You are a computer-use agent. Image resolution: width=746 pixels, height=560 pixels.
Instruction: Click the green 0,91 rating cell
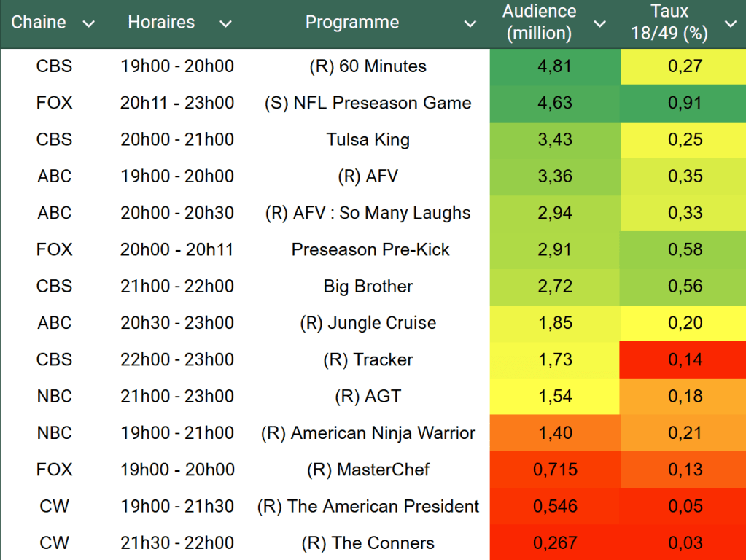coord(685,103)
